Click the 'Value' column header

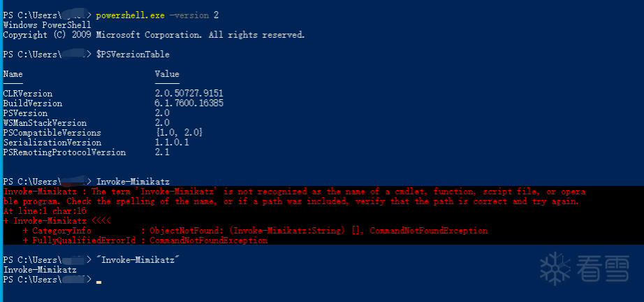pos(167,73)
